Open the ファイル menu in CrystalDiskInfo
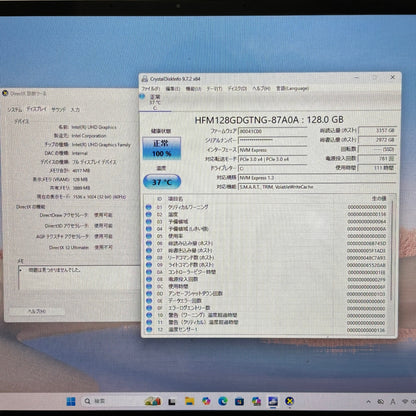This screenshot has height=416, width=416. click(151, 89)
